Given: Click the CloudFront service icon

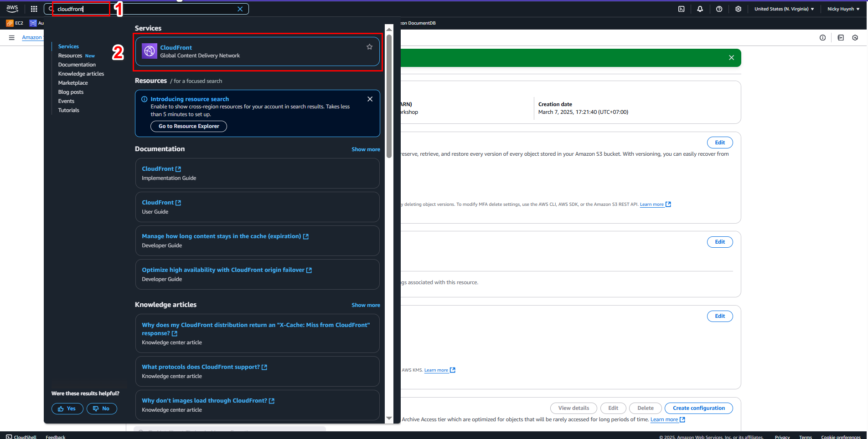Looking at the screenshot, I should (x=150, y=51).
